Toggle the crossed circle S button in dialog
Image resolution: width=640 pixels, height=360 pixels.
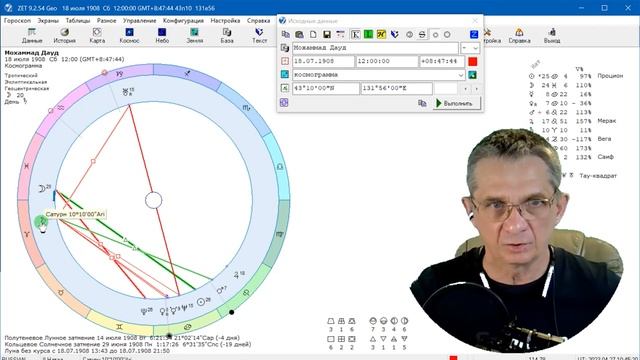[x=422, y=34]
